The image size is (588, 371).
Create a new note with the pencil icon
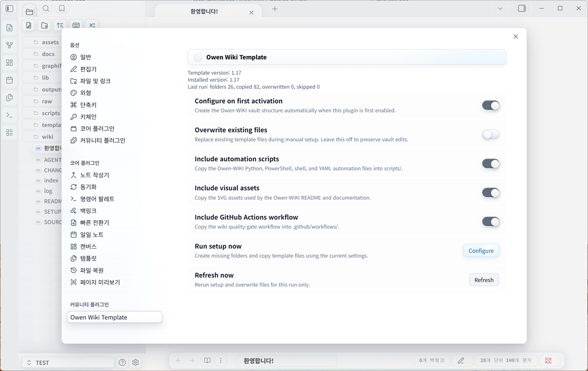click(29, 25)
